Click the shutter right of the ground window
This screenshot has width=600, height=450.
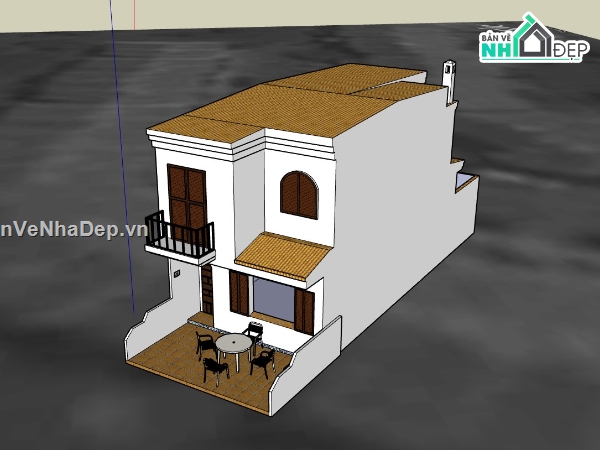pyautogui.click(x=304, y=311)
